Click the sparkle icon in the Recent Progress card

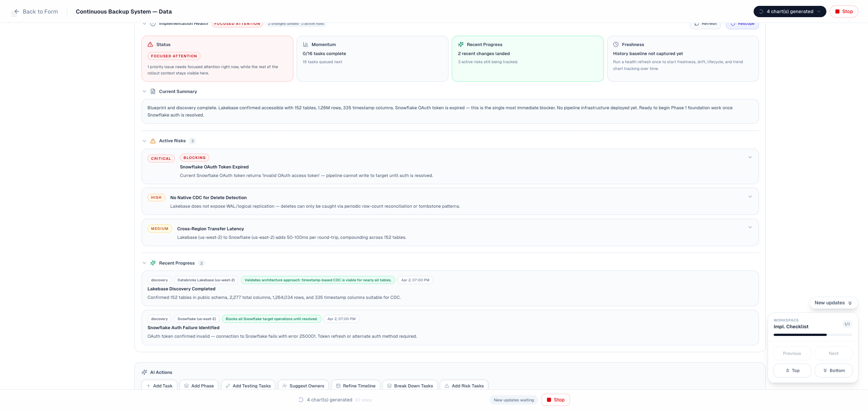tap(461, 45)
